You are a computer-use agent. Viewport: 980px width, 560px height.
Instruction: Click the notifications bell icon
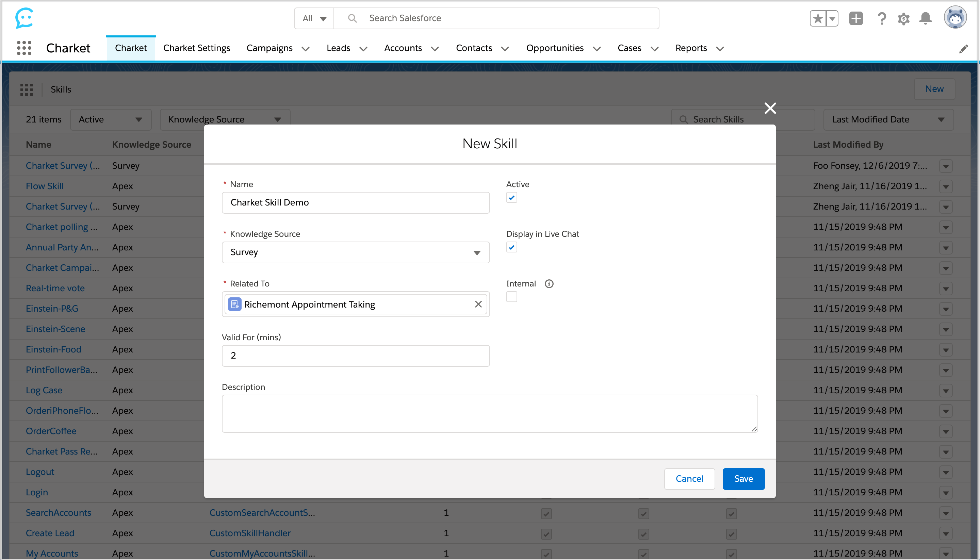925,18
